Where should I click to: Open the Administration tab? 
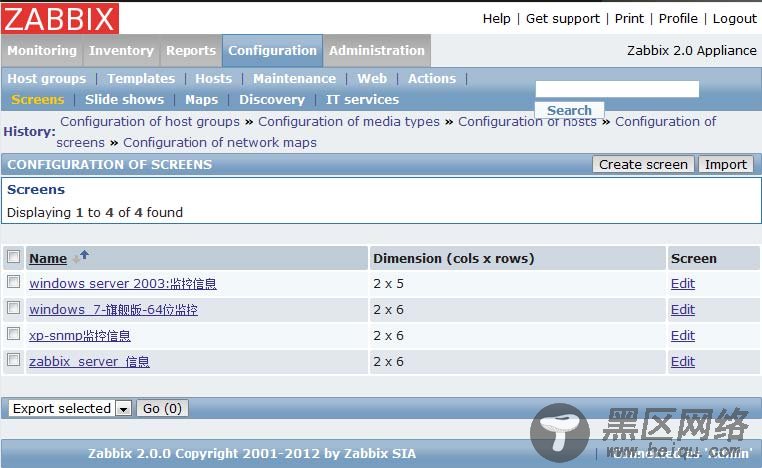point(377,51)
